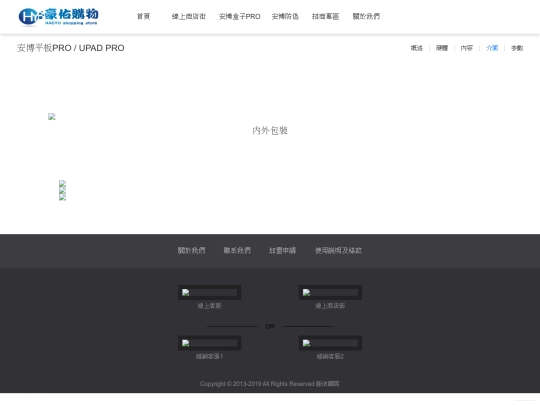Select the highlighted 介面 section tab
540x405 pixels.
point(492,48)
